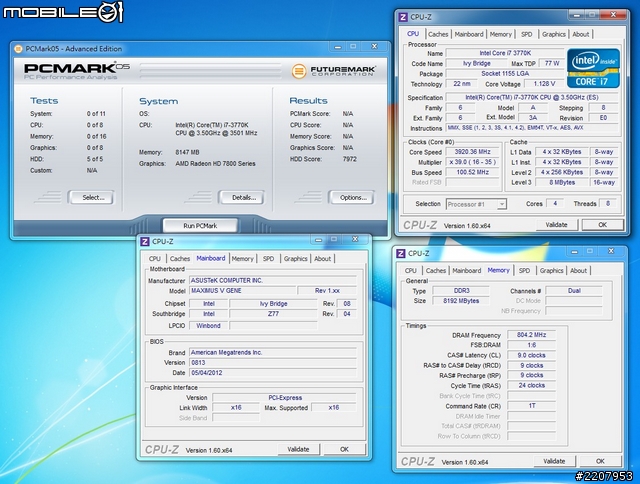This screenshot has height=484, width=640.
Task: Click the HDD Score value 7972
Action: tap(349, 159)
